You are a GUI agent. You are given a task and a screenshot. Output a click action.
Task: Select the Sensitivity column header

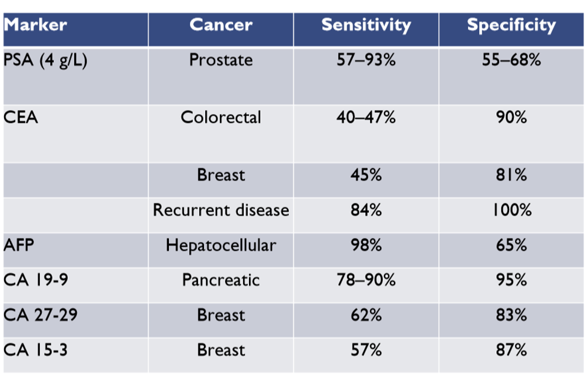coord(366,25)
